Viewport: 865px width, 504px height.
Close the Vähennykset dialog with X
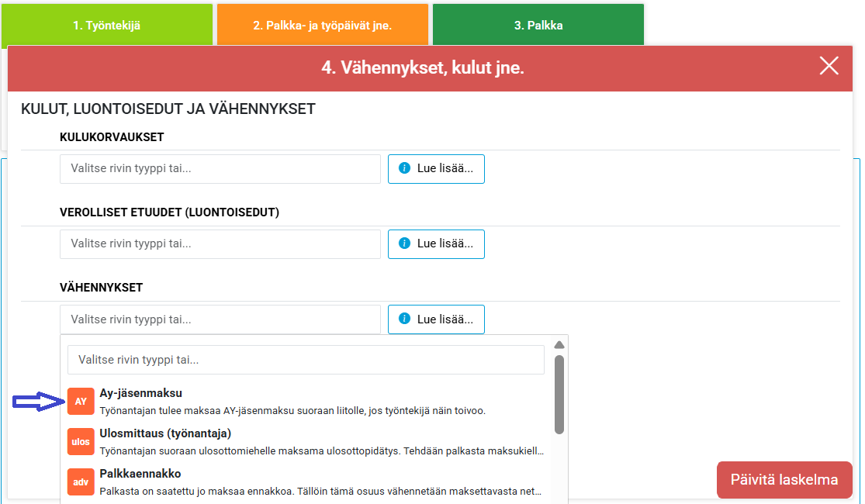point(829,66)
